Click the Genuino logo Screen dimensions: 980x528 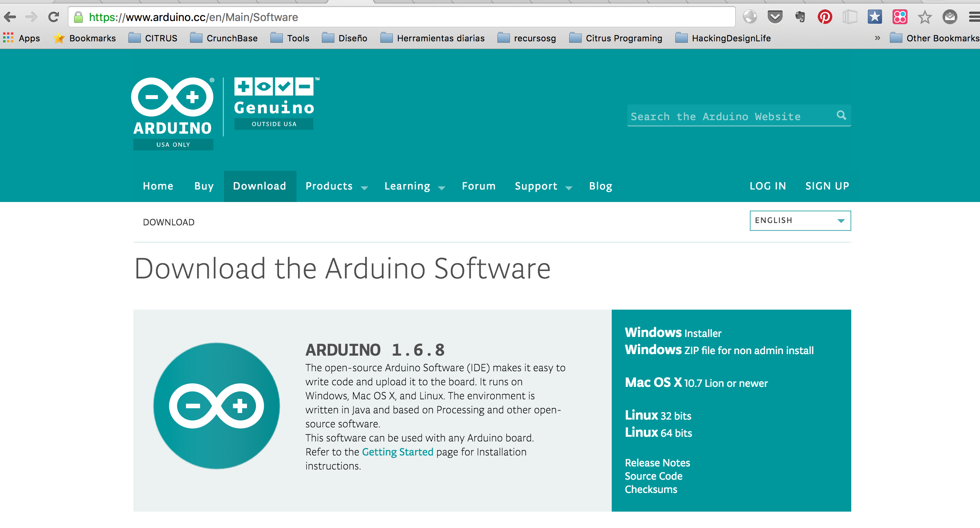pos(275,103)
